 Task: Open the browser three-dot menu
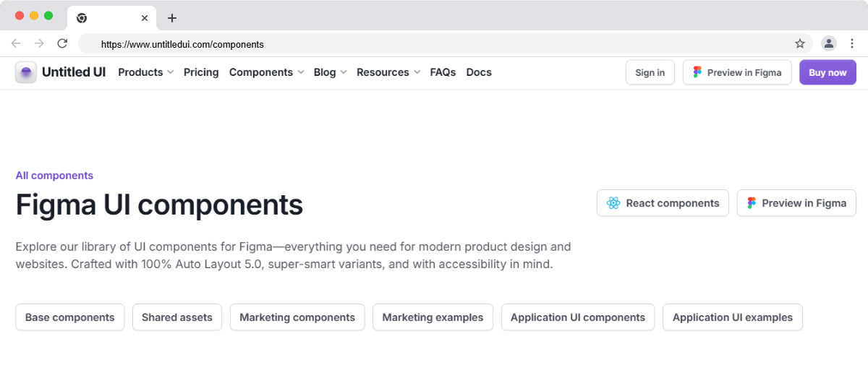[852, 43]
